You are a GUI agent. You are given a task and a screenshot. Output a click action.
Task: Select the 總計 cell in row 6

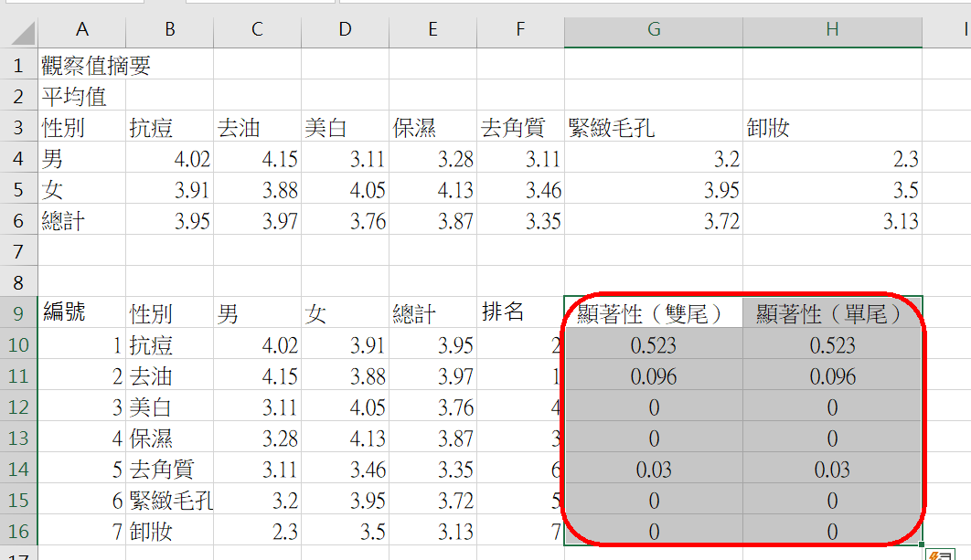coord(81,221)
